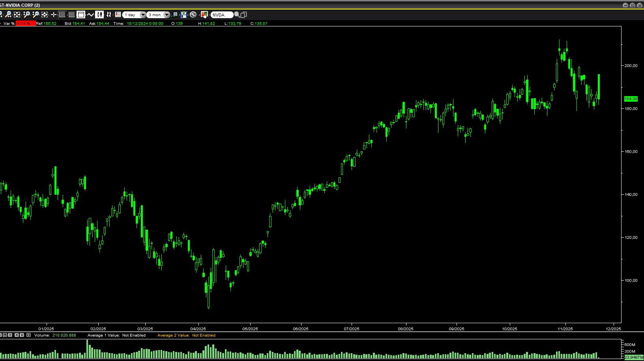The image size is (644, 361).
Task: Toggle the horizontal grid lines
Action: point(62,15)
